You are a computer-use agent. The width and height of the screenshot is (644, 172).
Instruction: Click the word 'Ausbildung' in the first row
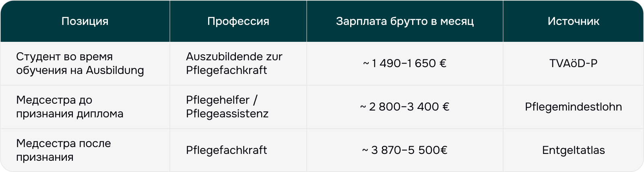click(115, 70)
